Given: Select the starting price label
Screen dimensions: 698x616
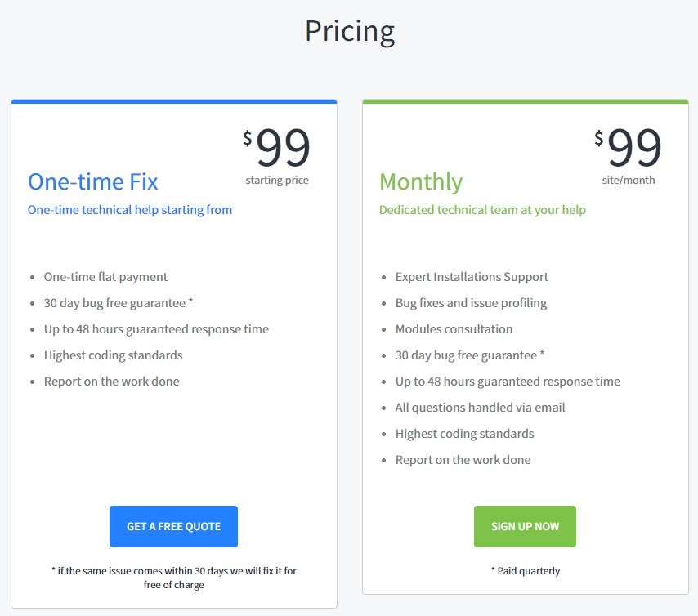Looking at the screenshot, I should (278, 180).
